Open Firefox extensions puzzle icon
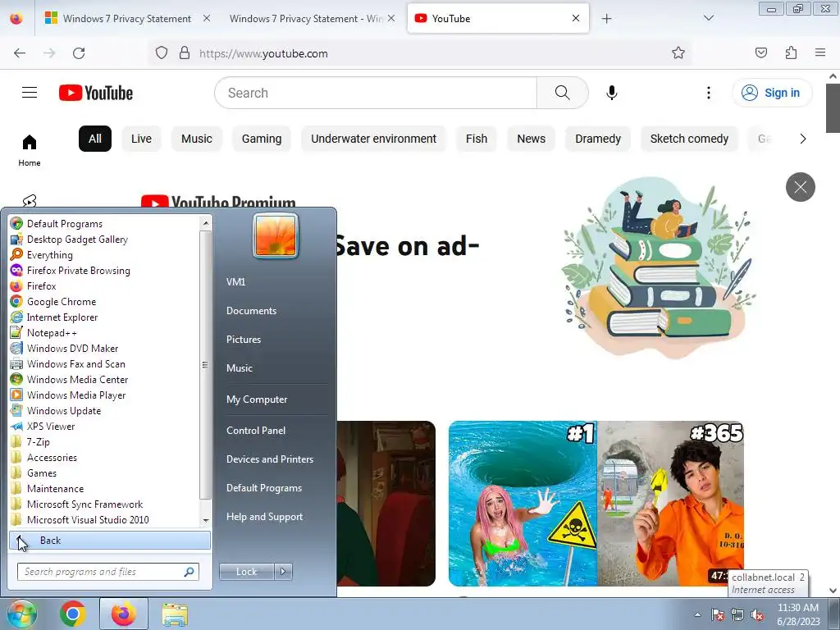Image resolution: width=840 pixels, height=630 pixels. tap(791, 52)
